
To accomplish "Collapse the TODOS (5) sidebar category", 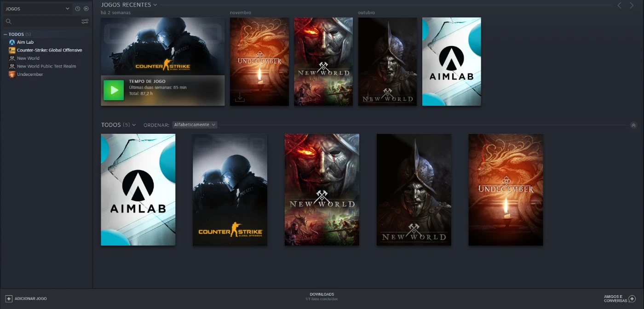I will click(x=6, y=34).
